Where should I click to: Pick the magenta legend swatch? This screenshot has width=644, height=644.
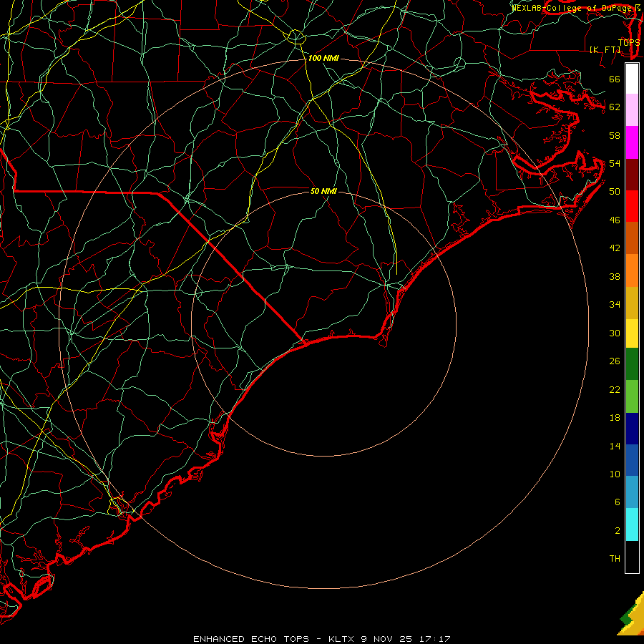pyautogui.click(x=632, y=142)
